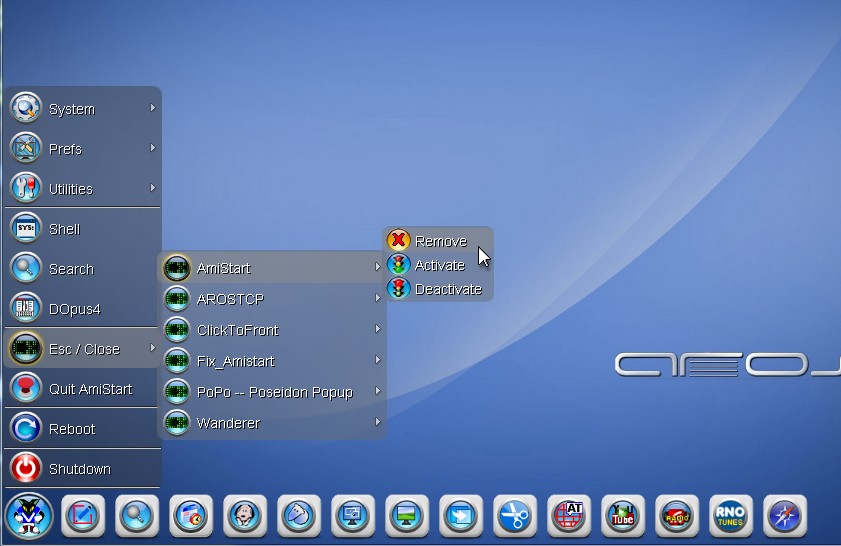Click the red Shutdown power icon
841x546 pixels.
point(25,468)
